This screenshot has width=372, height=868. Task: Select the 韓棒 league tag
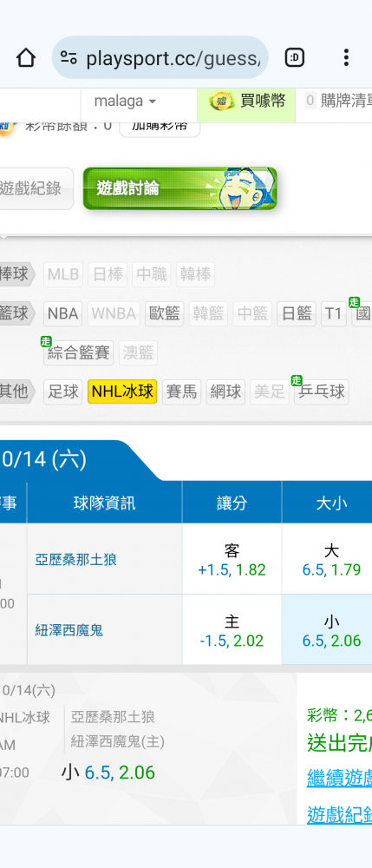[196, 274]
